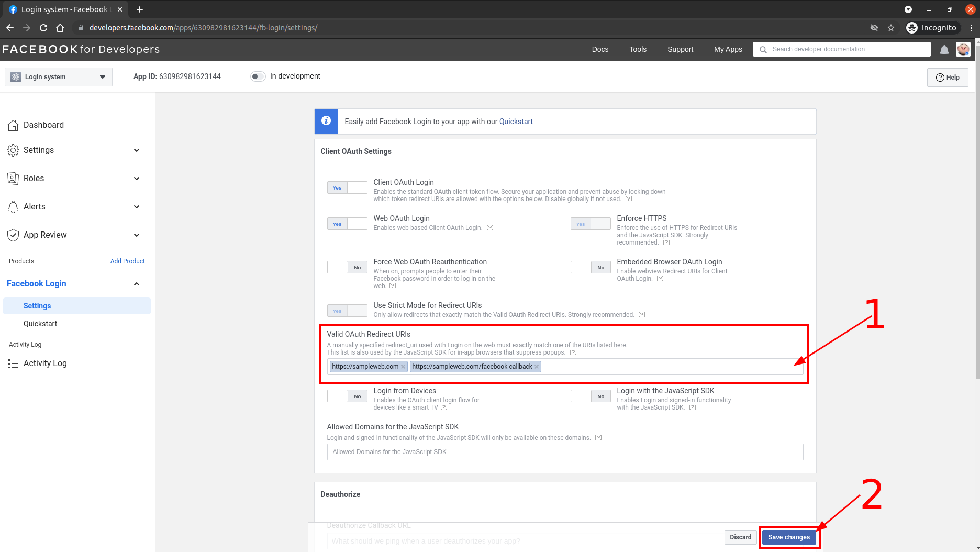Image resolution: width=980 pixels, height=552 pixels.
Task: Enable Login from Devices toggle
Action: (x=347, y=396)
